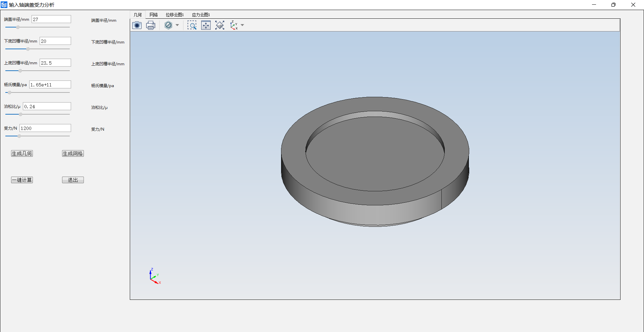Click the 上底凹槽半径 input field showing 23.5
This screenshot has height=332, width=644.
[55, 63]
